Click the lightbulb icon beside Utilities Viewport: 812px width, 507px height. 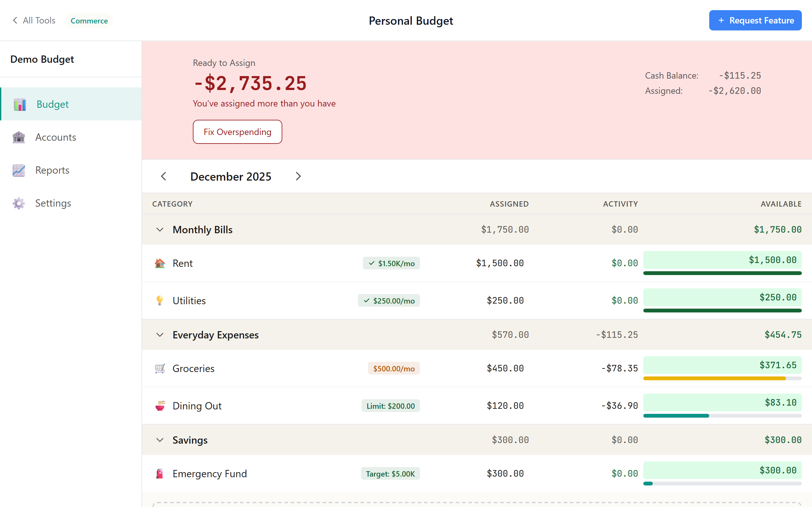[x=160, y=300]
